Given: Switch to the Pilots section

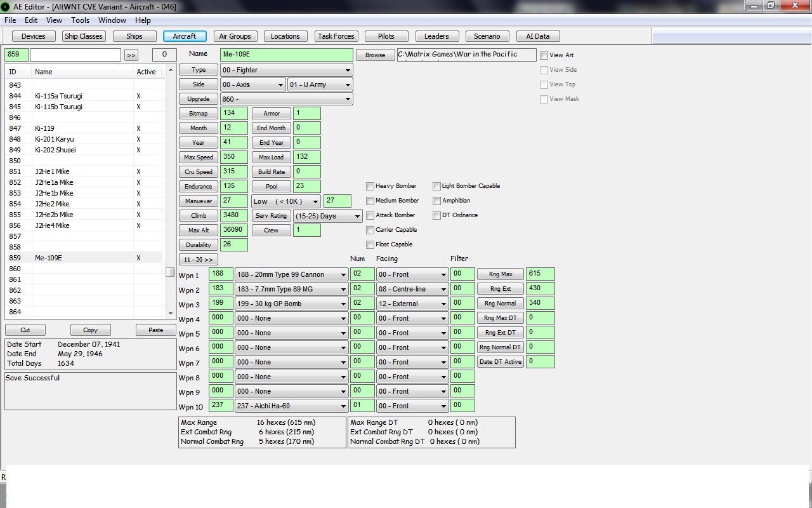Looking at the screenshot, I should click(x=386, y=36).
